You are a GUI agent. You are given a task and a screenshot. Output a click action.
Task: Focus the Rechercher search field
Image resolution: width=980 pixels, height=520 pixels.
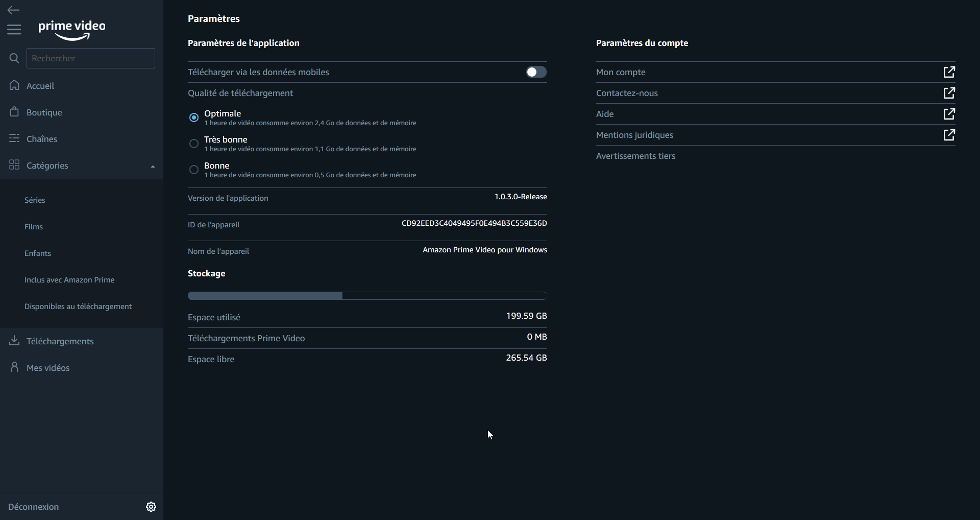[91, 58]
